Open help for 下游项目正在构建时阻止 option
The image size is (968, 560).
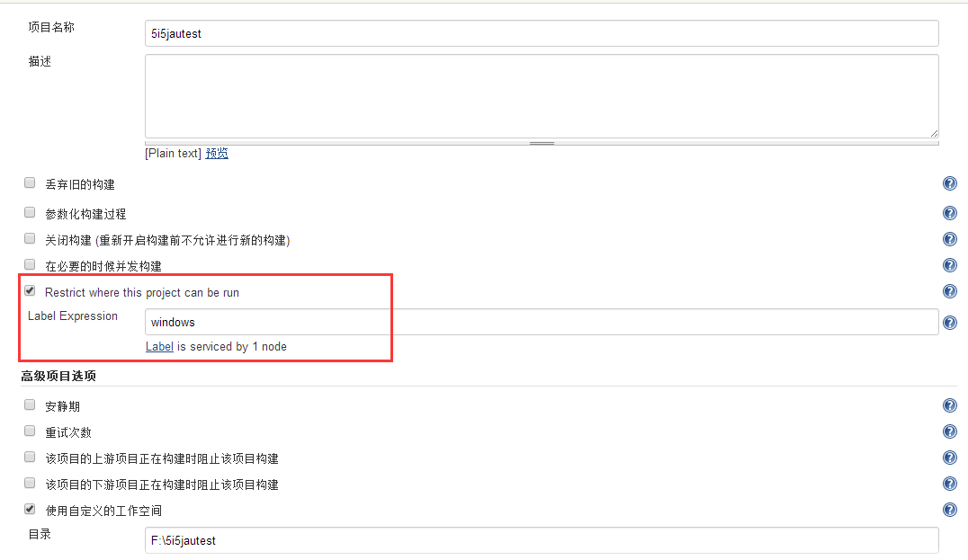[x=950, y=484]
